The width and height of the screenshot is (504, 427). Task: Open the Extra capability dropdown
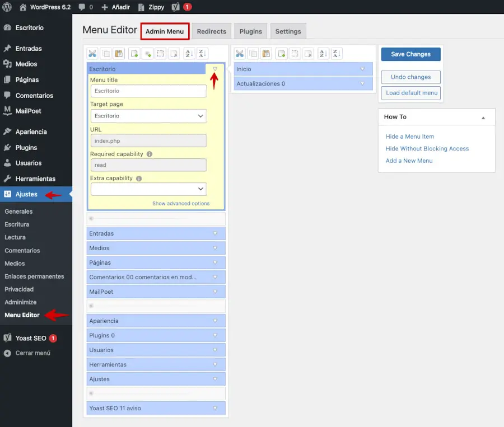[x=148, y=189]
